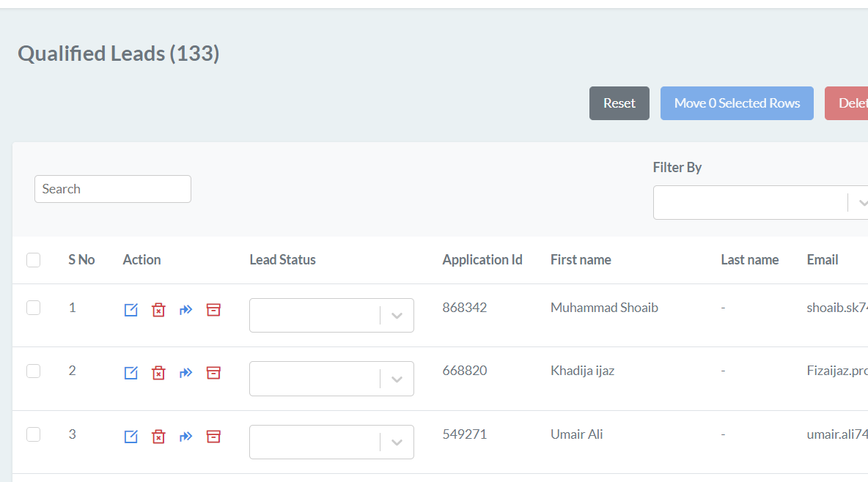Edit the Khadija ijaz lead
This screenshot has height=482, width=868.
(130, 373)
